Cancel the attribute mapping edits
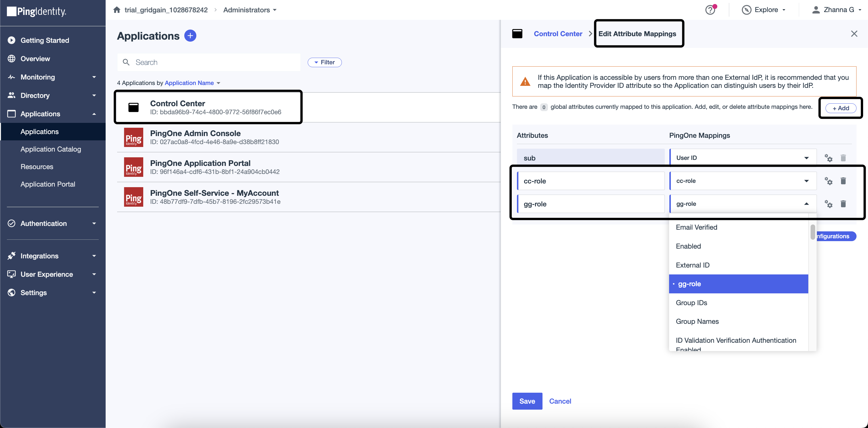 point(560,401)
